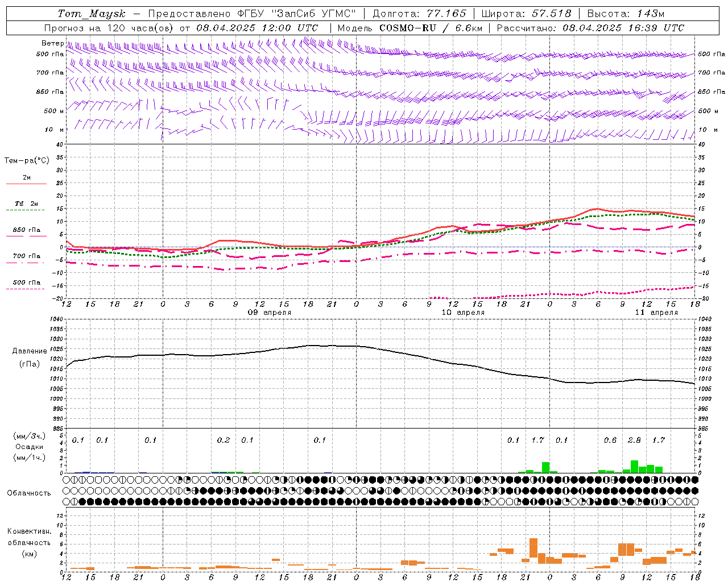Click the "Конвективн." convective cloud label

click(x=29, y=531)
